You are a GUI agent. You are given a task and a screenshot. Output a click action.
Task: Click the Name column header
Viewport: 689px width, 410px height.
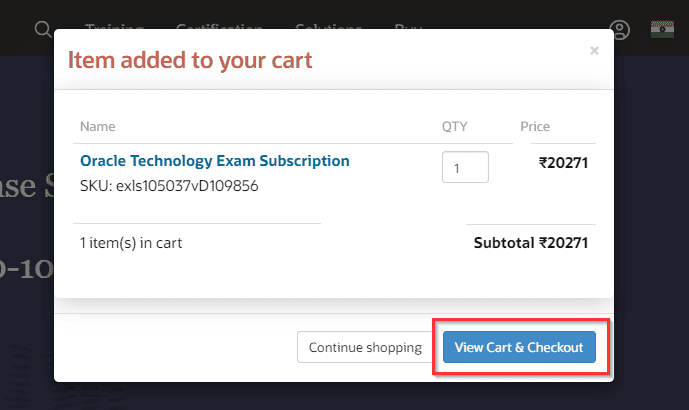98,127
